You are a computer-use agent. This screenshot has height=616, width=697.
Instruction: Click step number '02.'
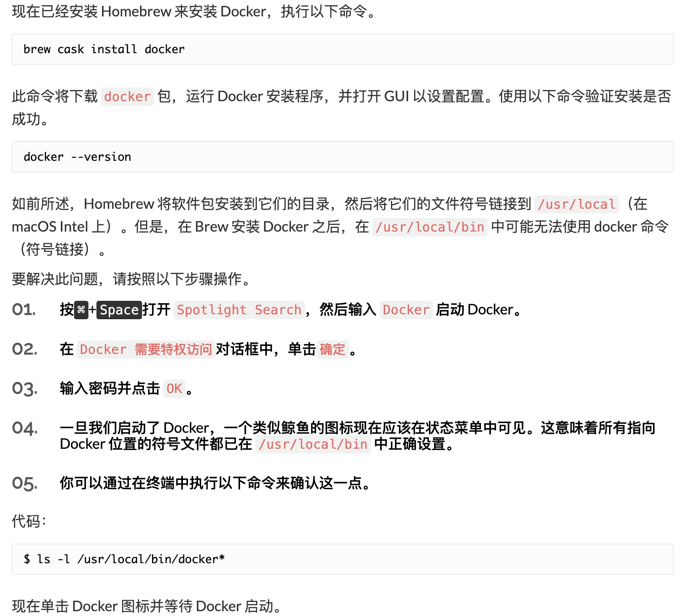[24, 350]
